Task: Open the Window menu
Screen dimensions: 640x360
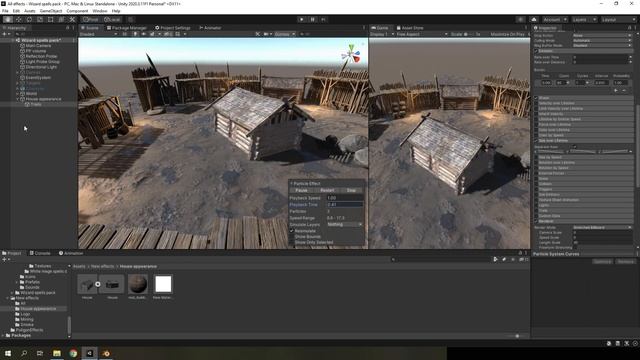Action: [100, 11]
